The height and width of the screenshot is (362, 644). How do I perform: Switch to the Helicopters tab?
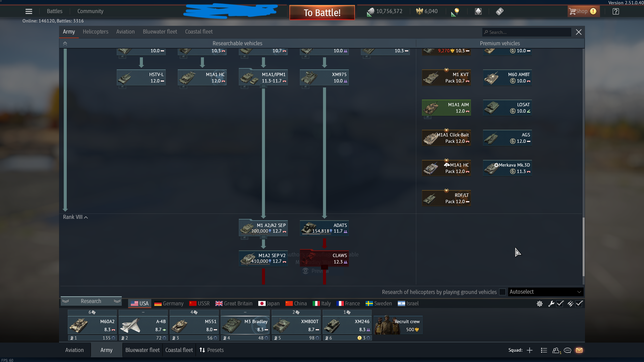coord(96,32)
